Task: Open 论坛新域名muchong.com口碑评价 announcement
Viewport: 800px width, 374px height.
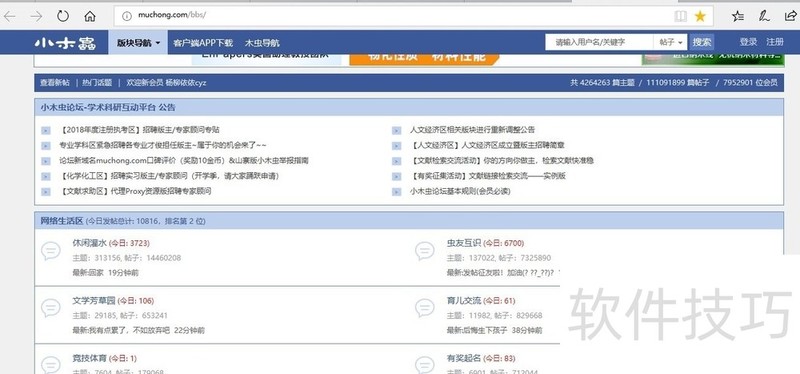Action: (x=184, y=161)
